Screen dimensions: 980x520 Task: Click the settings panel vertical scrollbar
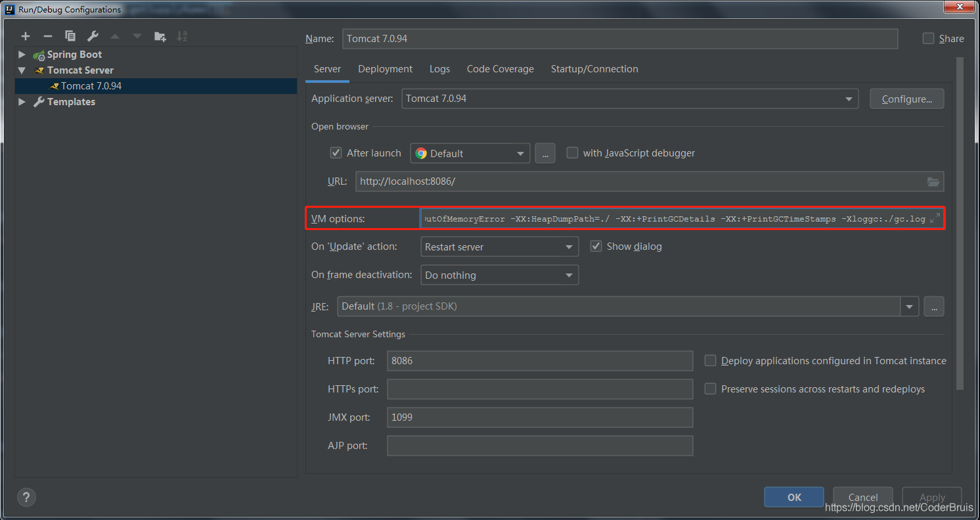coord(960,222)
